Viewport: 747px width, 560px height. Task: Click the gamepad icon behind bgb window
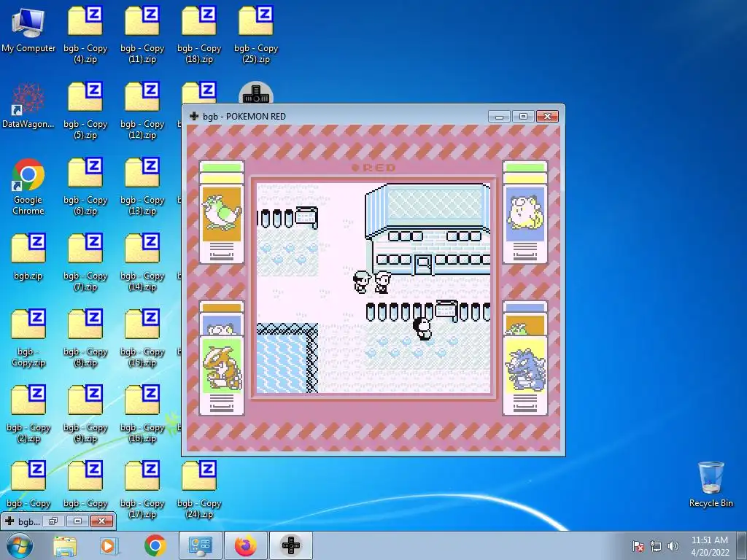(256, 93)
